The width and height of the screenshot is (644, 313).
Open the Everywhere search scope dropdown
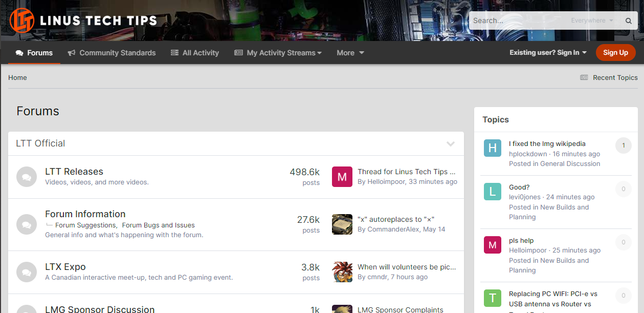[x=592, y=20]
